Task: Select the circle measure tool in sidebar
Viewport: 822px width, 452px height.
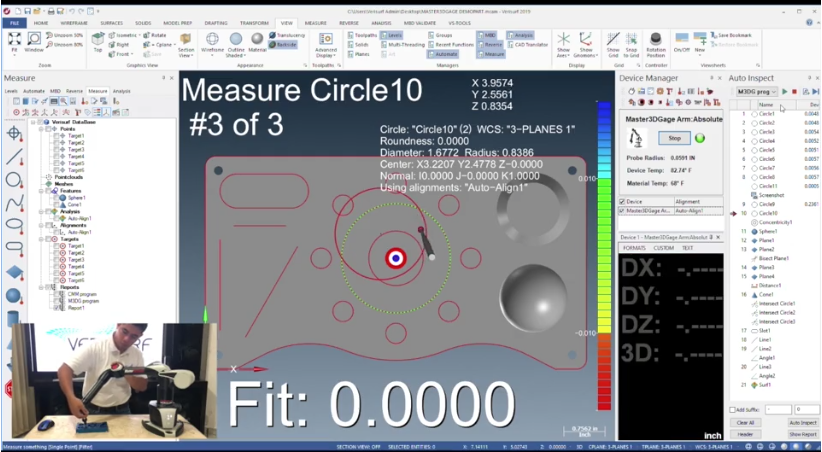Action: click(14, 179)
